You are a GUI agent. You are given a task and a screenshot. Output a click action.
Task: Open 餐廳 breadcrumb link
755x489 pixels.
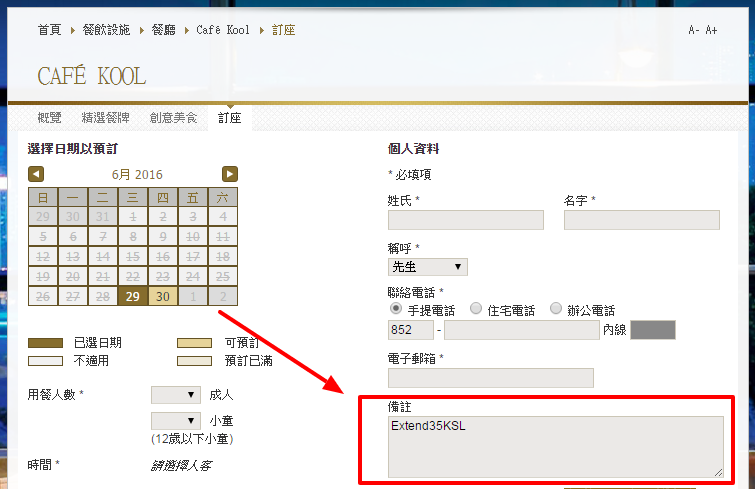164,30
